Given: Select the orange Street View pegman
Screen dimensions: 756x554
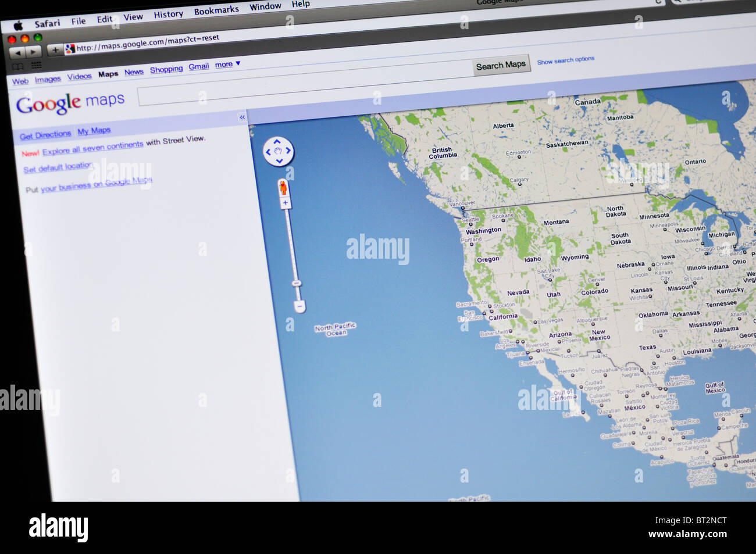Looking at the screenshot, I should point(283,188).
